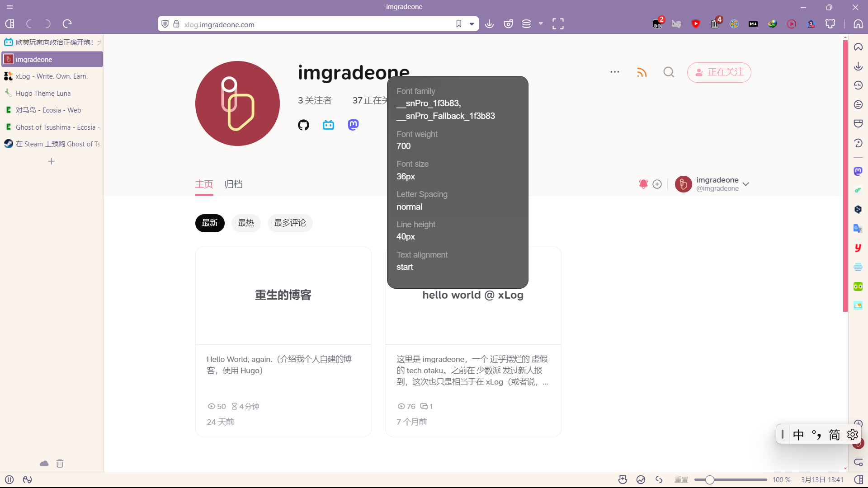The height and width of the screenshot is (488, 868).
Task: Toggle IME 中 Chinese/English mode
Action: click(x=798, y=435)
